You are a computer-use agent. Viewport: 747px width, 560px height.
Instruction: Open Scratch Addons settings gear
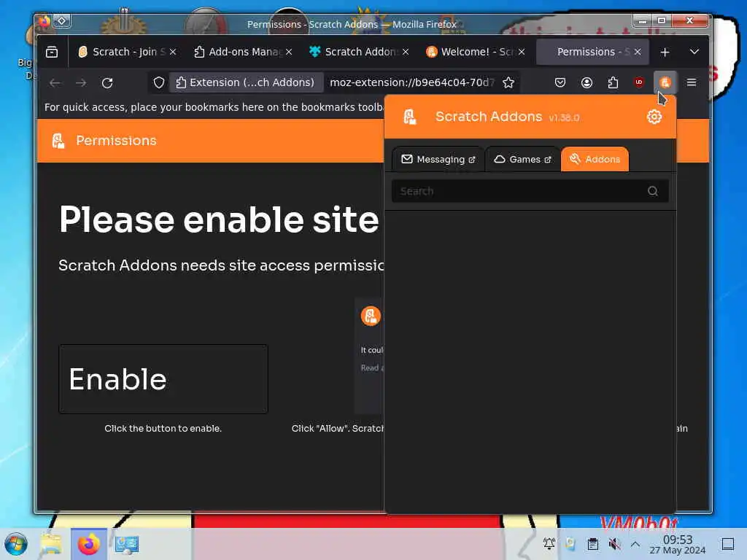[x=654, y=117]
